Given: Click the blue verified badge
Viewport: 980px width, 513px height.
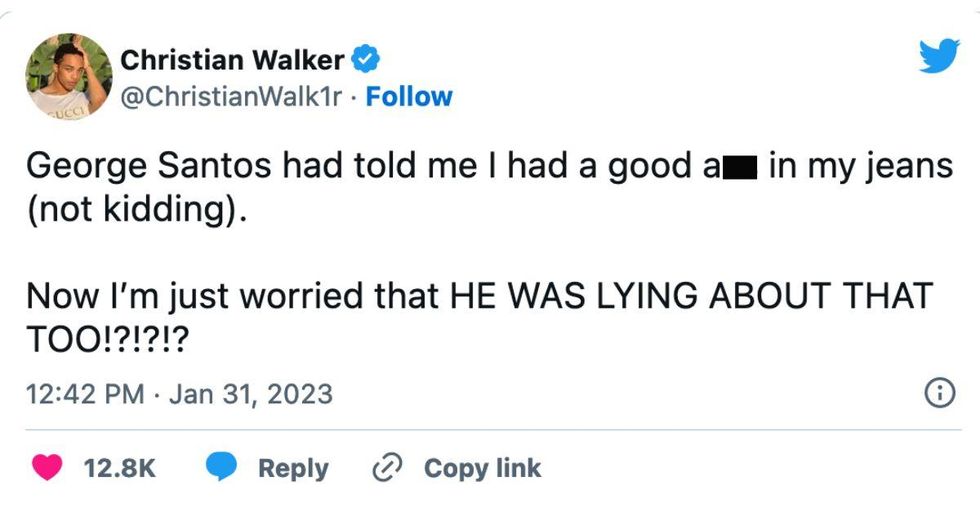Looking at the screenshot, I should pos(366,61).
